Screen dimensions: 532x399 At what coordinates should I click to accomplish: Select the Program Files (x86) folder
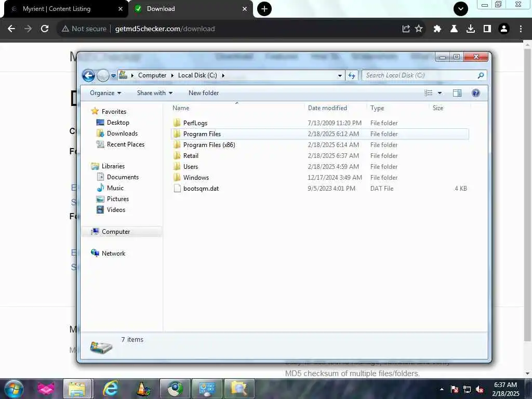tap(320, 144)
